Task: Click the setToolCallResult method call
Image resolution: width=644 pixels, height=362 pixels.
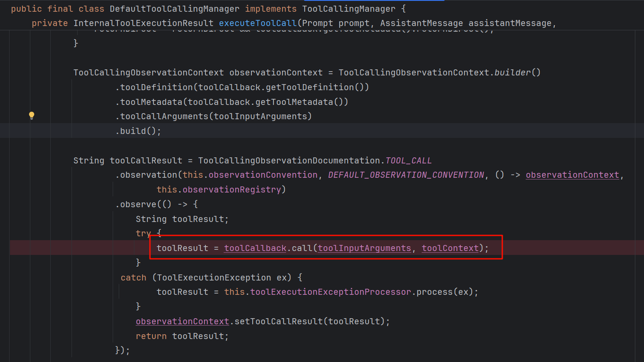Action: click(279, 321)
